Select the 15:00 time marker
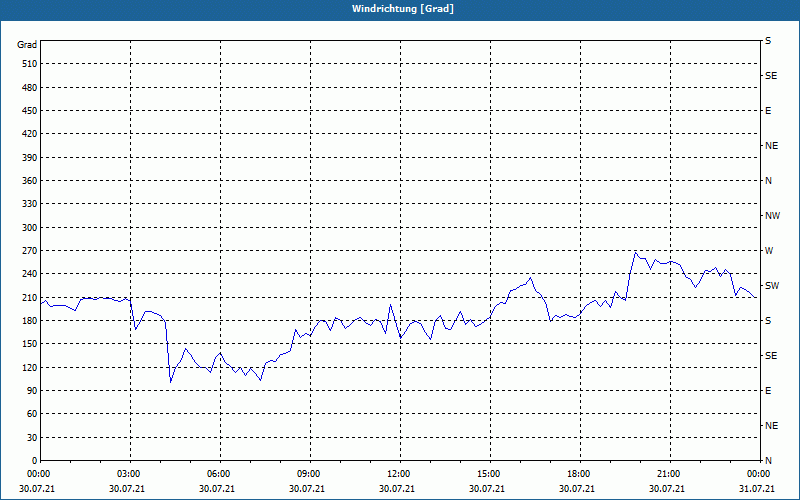The height and width of the screenshot is (500, 800). 489,474
